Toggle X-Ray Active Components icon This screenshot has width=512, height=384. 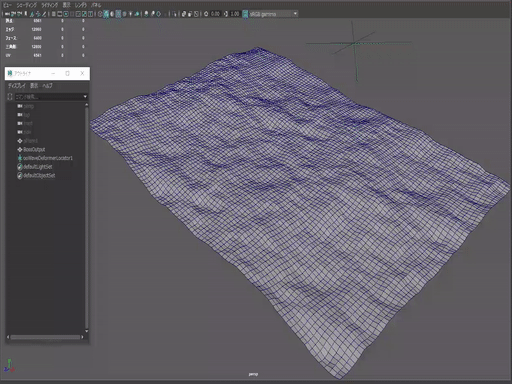[x=189, y=14]
